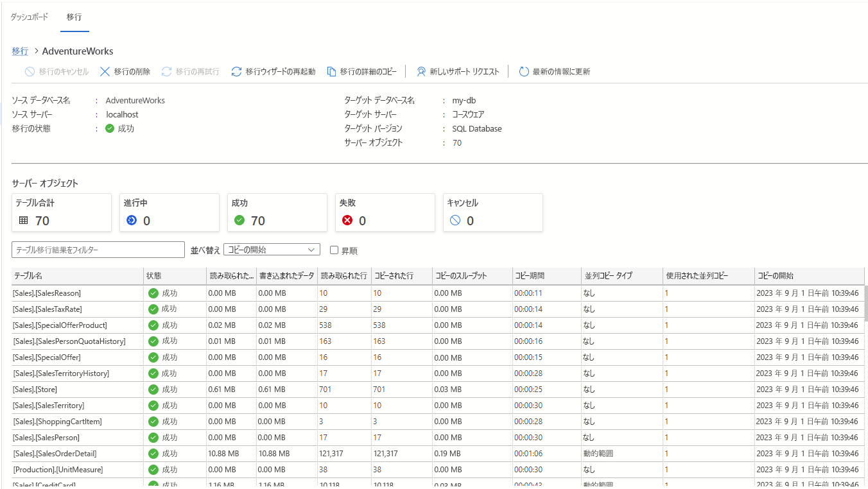Screen dimensions: 868x489
Task: Click the コピーの開始 column header
Action: (x=808, y=276)
